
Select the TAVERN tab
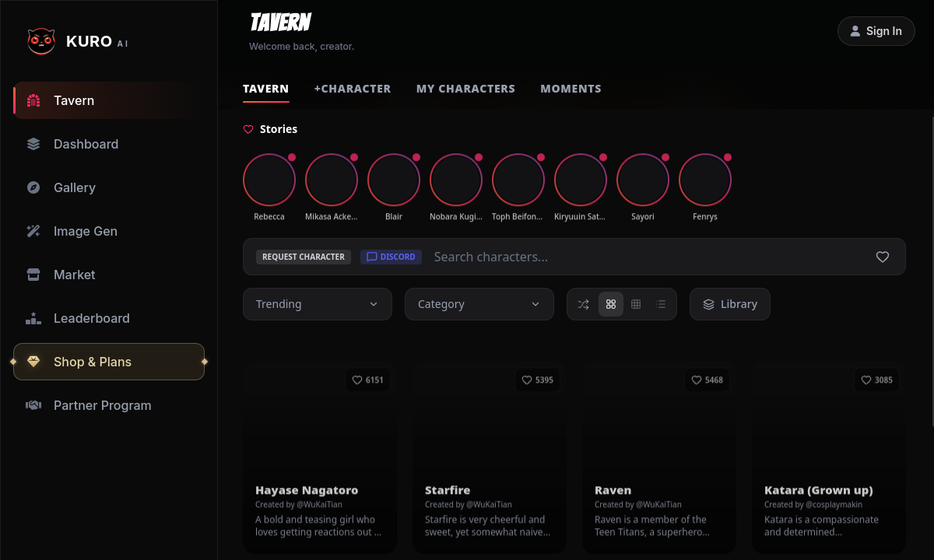point(265,89)
